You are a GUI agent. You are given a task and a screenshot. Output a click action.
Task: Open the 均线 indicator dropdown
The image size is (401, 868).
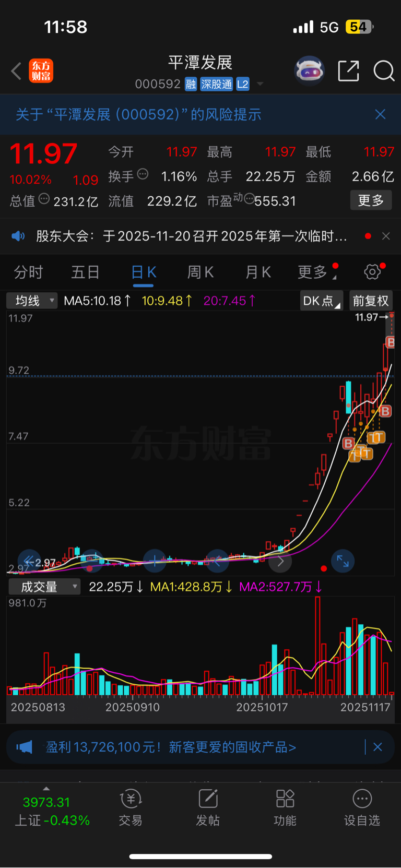pyautogui.click(x=32, y=301)
